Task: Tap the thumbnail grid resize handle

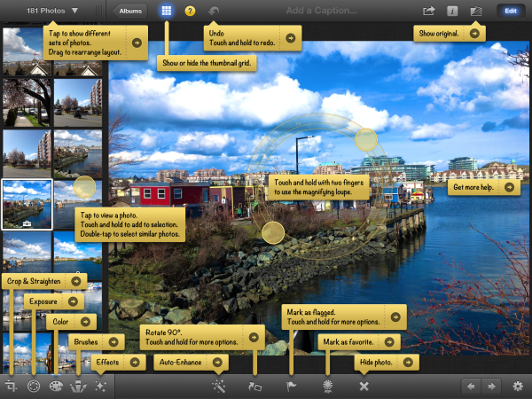Action: pyautogui.click(x=99, y=11)
